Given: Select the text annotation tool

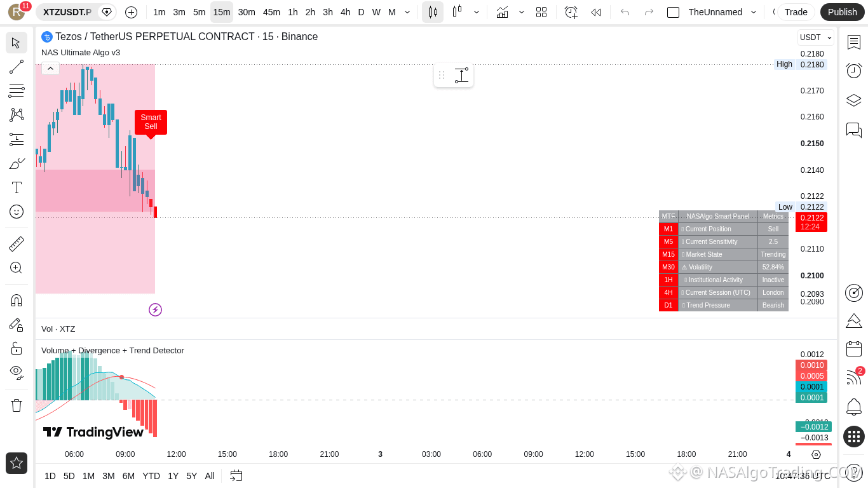Looking at the screenshot, I should pos(17,187).
